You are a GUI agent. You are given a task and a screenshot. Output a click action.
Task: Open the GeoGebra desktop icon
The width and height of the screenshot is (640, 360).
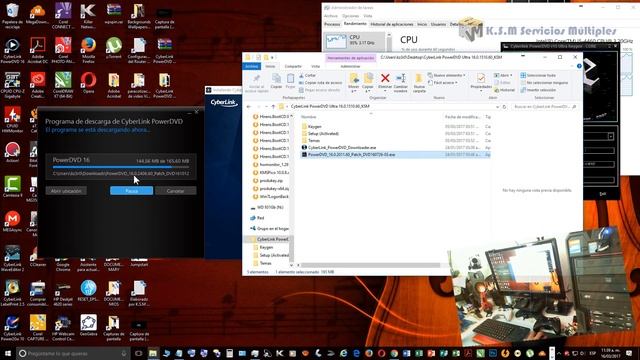pyautogui.click(x=88, y=325)
